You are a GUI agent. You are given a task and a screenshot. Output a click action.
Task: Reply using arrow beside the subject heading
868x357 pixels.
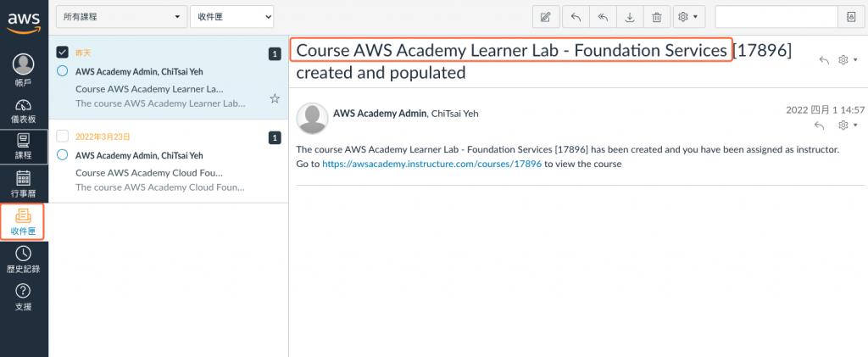(824, 60)
